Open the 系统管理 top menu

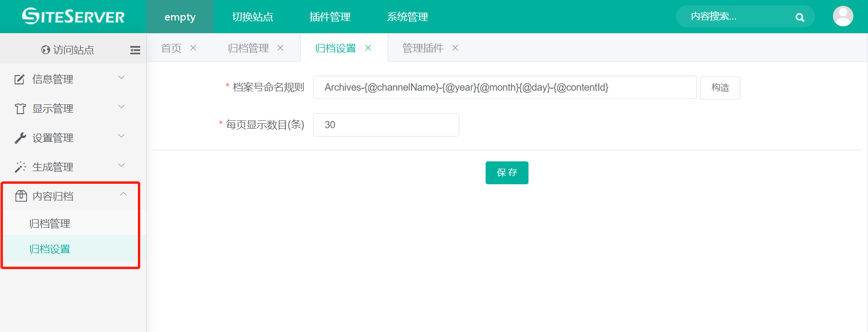click(407, 17)
